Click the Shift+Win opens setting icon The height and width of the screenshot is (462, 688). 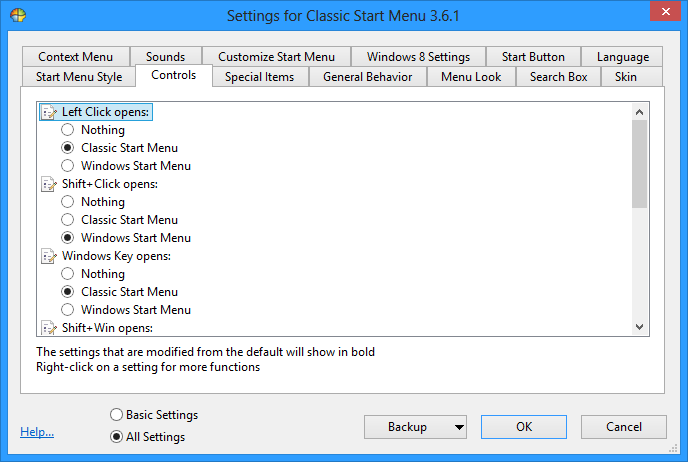coord(48,327)
